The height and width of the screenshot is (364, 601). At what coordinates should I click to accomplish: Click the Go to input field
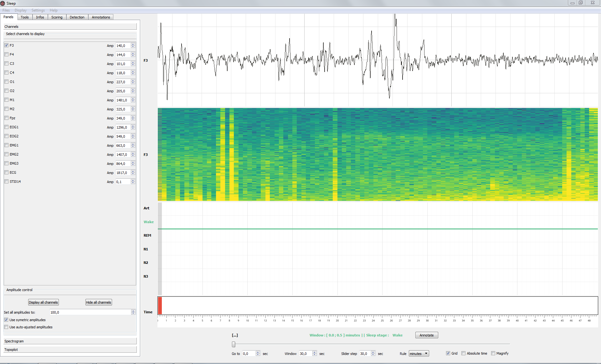[249, 354]
